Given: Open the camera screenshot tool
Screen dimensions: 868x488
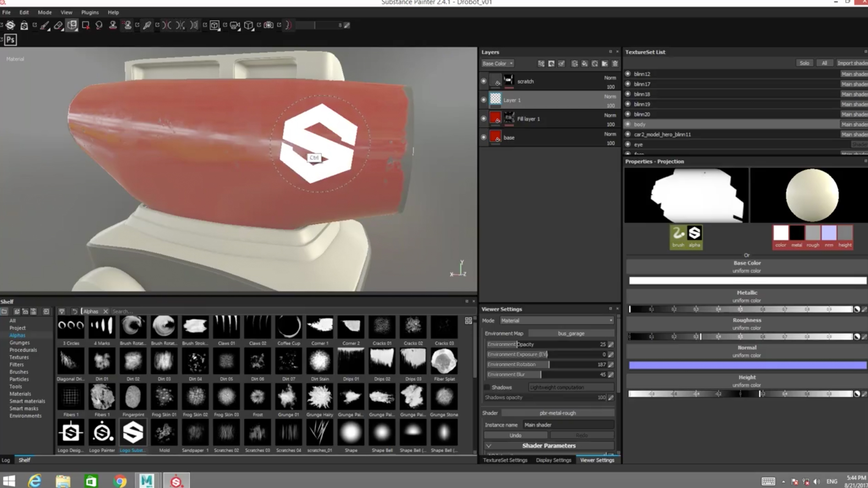Looking at the screenshot, I should pyautogui.click(x=269, y=26).
